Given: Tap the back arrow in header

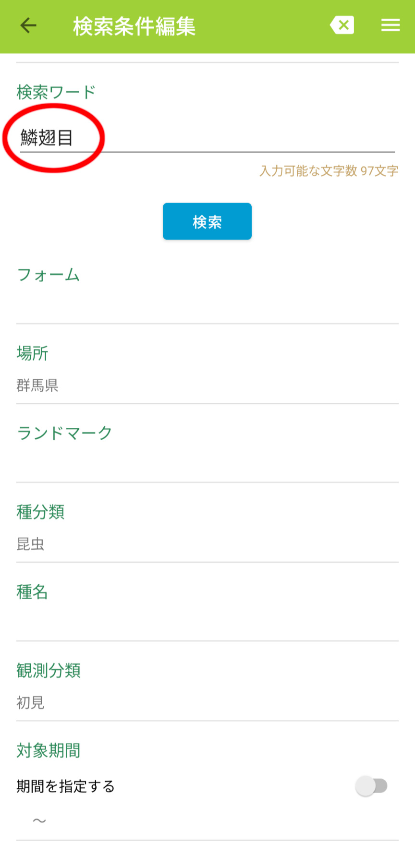Looking at the screenshot, I should (x=28, y=25).
